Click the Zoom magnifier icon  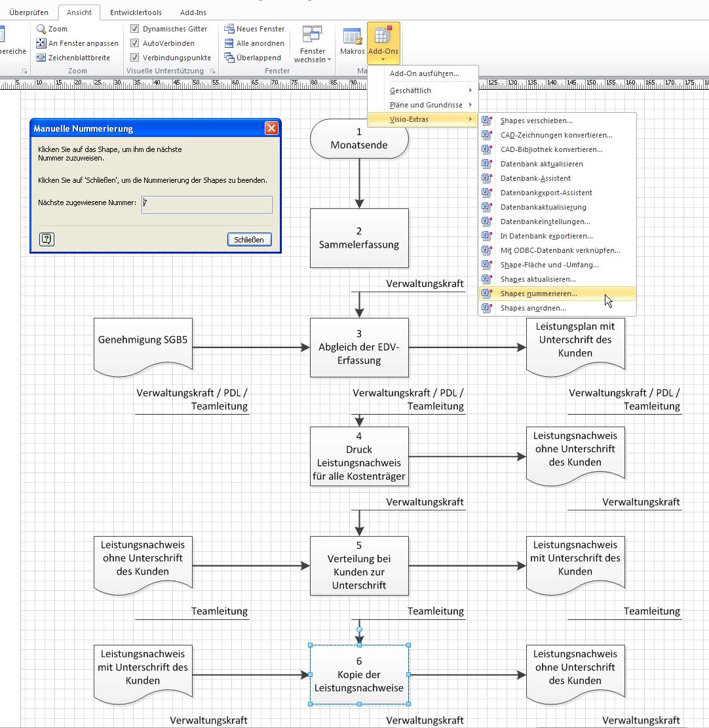(41, 29)
